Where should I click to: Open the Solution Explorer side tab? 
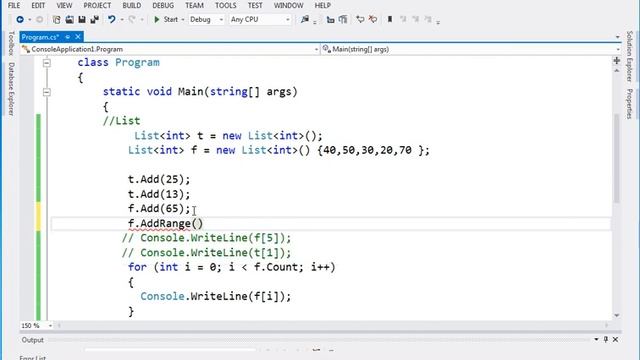pos(630,56)
